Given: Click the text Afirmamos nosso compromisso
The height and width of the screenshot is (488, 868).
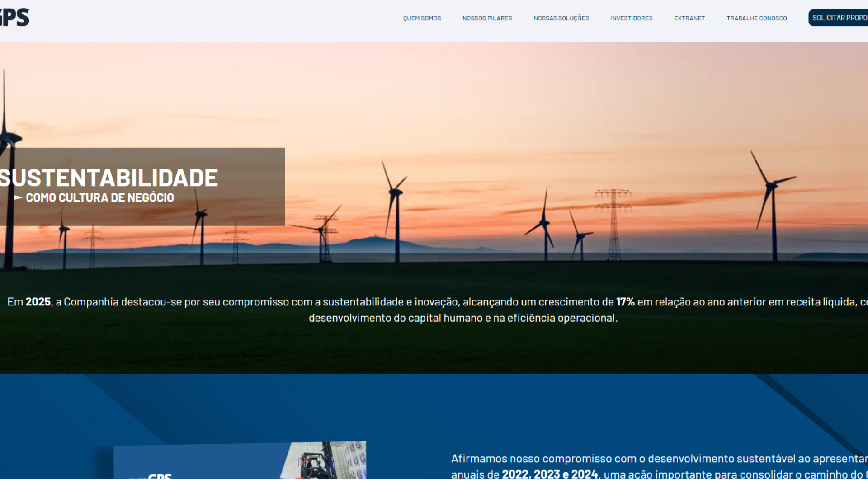Looking at the screenshot, I should (660, 459).
